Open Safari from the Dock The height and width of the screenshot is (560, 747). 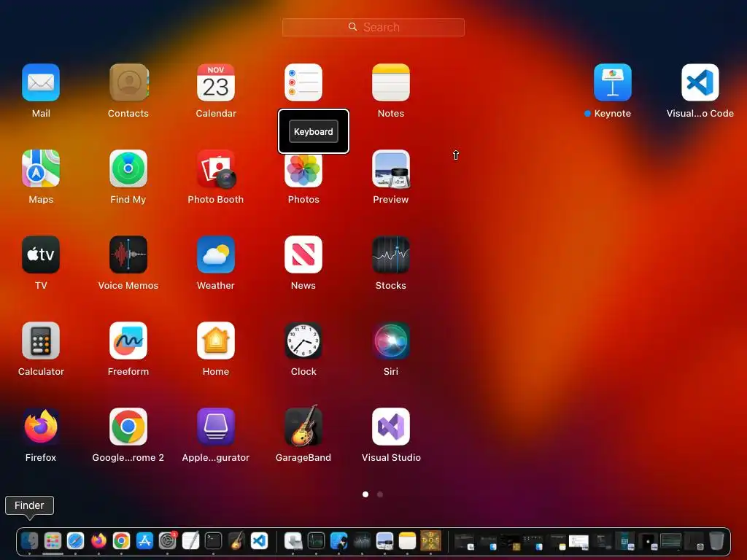[x=75, y=541]
